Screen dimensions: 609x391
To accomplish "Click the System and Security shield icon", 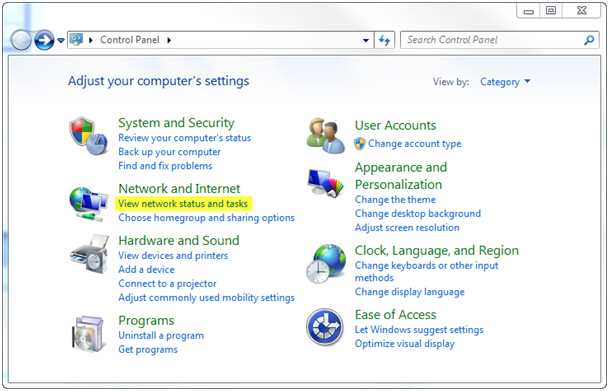I will [x=88, y=136].
